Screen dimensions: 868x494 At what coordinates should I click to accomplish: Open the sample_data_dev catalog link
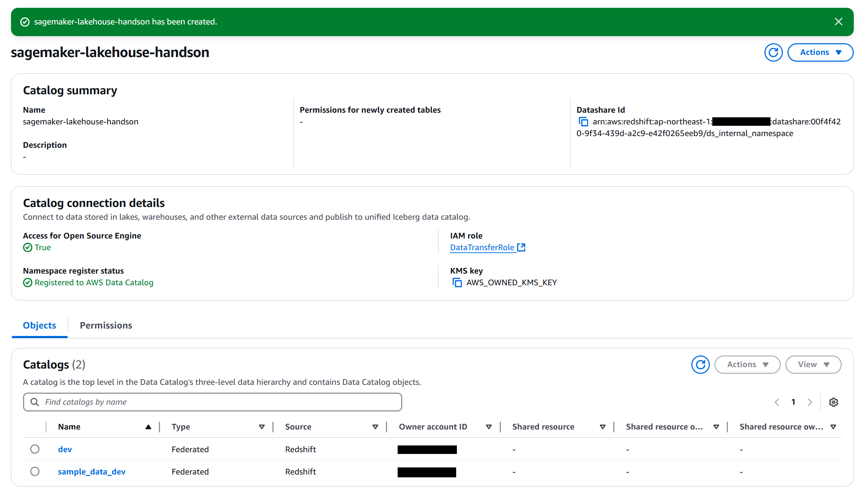click(92, 472)
